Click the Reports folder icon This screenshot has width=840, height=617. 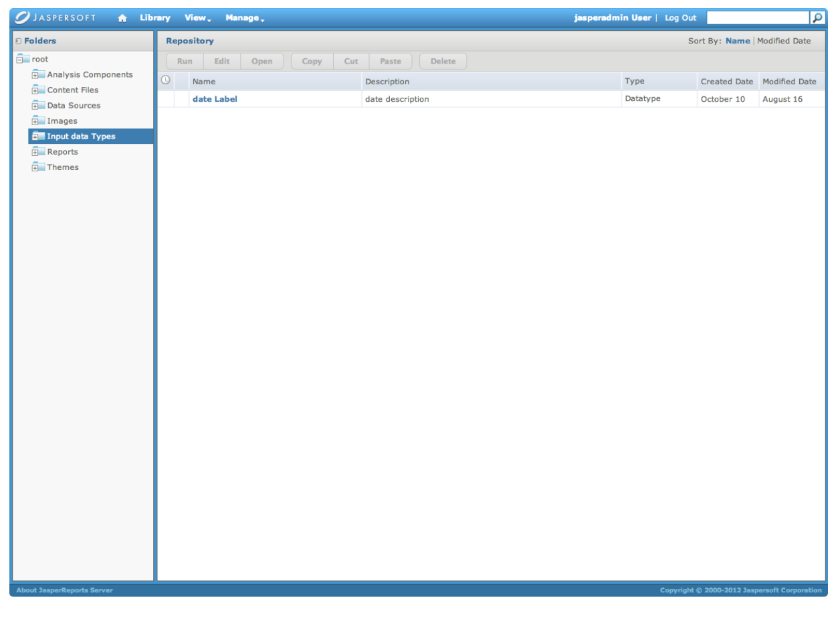click(41, 152)
